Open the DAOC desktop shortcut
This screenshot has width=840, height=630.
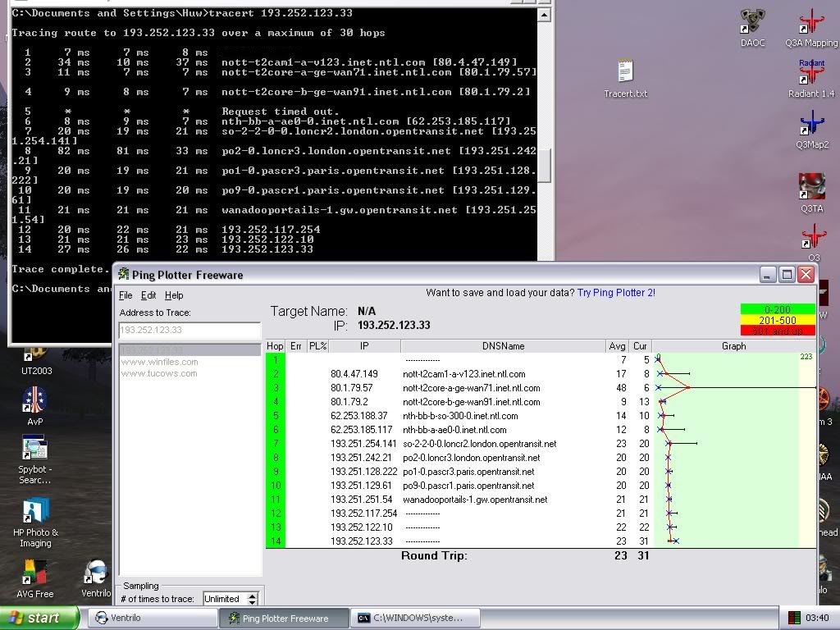pyautogui.click(x=753, y=27)
